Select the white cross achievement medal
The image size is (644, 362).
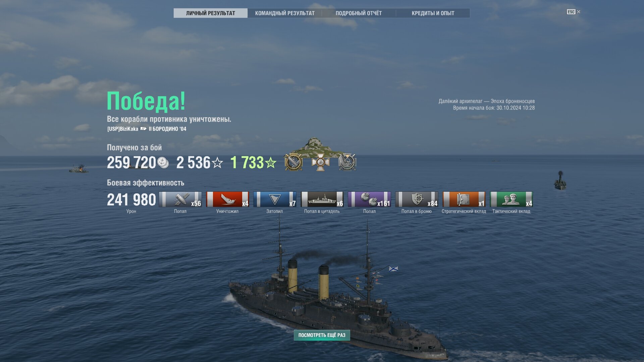pos(320,163)
